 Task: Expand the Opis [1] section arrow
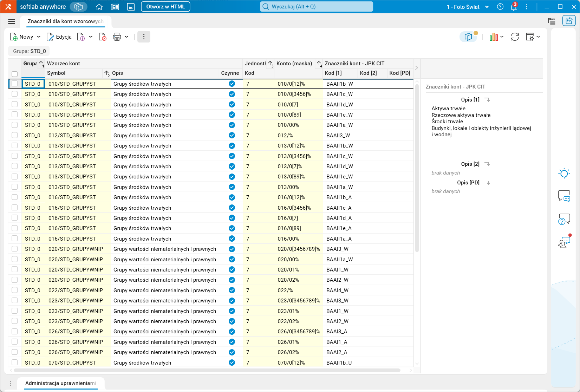487,100
